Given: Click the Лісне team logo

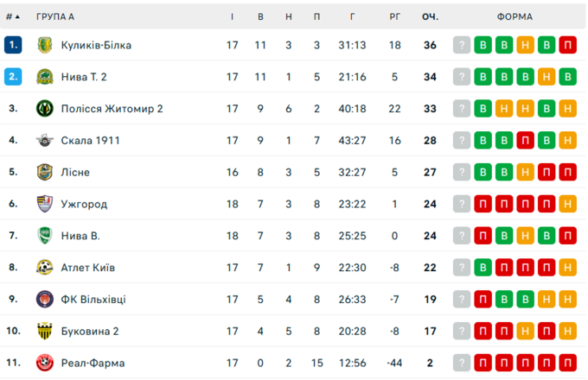Looking at the screenshot, I should [x=45, y=172].
